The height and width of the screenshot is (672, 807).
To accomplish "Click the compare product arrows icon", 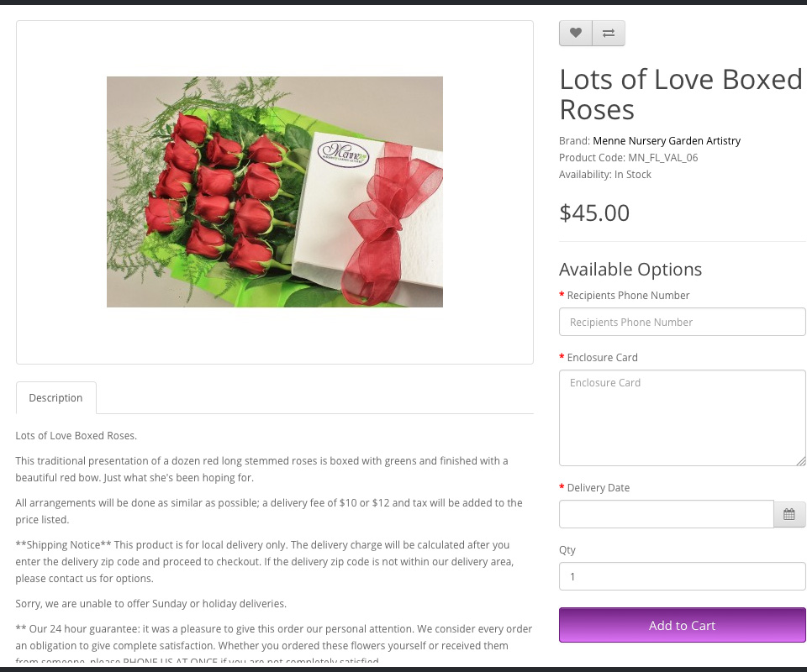I will coord(609,33).
